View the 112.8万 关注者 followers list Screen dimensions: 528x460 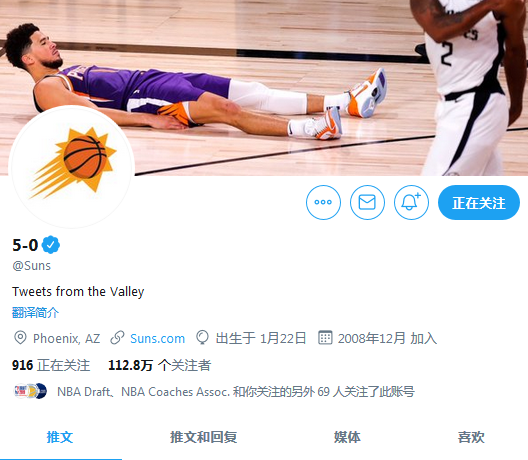click(x=159, y=365)
